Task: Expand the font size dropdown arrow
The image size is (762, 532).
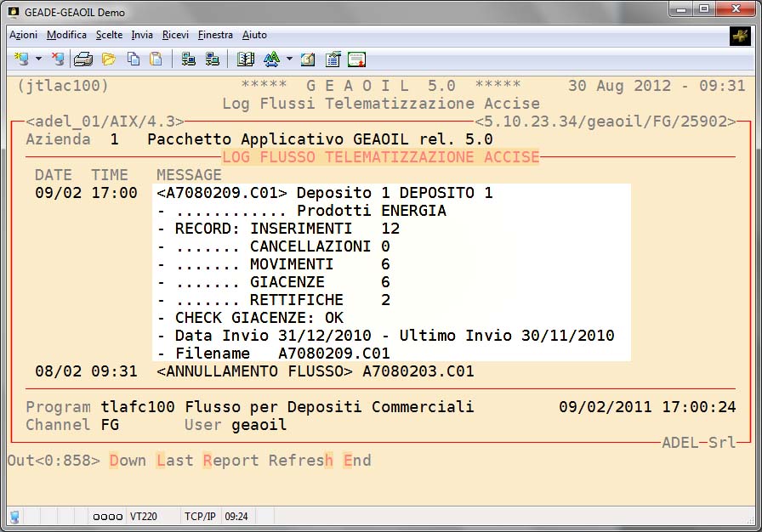Action: pyautogui.click(x=289, y=59)
